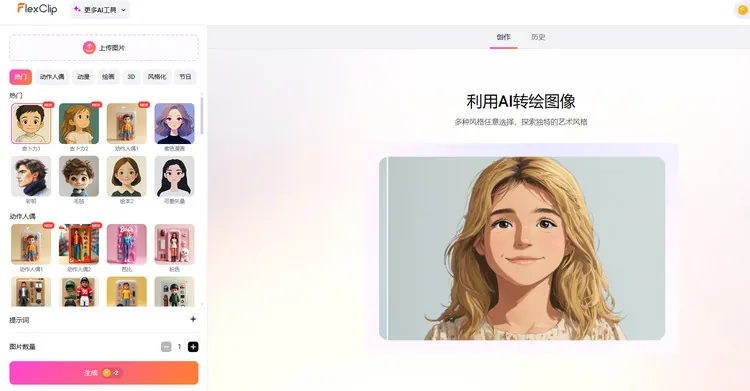Pick the 芭比 Barbie doll style
The height and width of the screenshot is (391, 750).
point(127,244)
